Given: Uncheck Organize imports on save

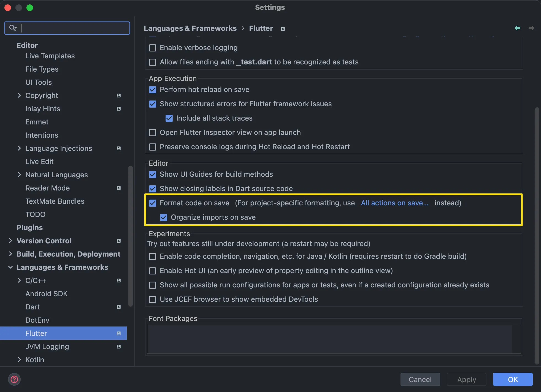Looking at the screenshot, I should point(164,217).
